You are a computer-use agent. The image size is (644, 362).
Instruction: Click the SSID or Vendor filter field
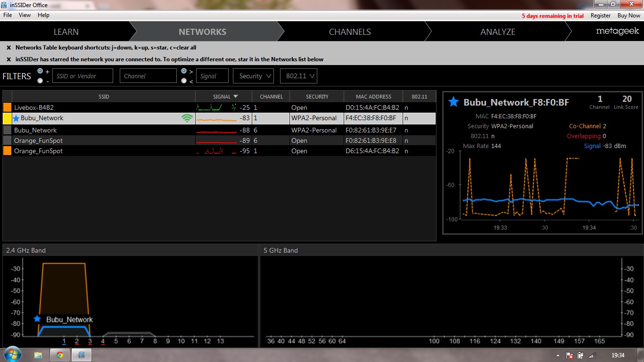pyautogui.click(x=83, y=76)
